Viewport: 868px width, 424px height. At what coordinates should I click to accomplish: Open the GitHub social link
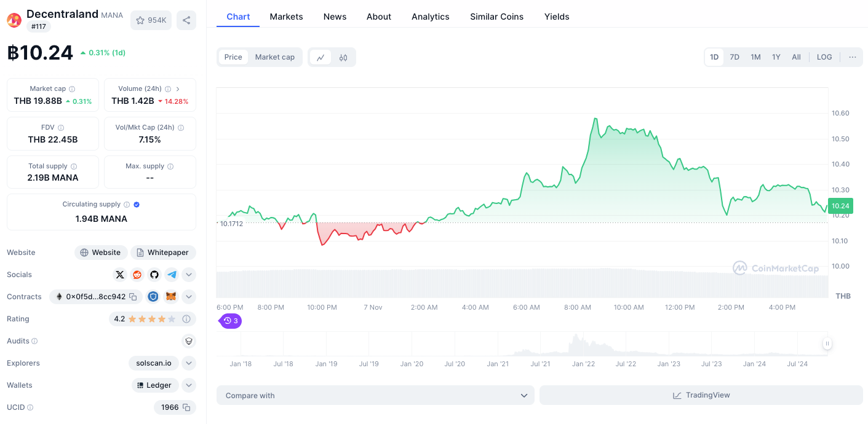(x=154, y=275)
